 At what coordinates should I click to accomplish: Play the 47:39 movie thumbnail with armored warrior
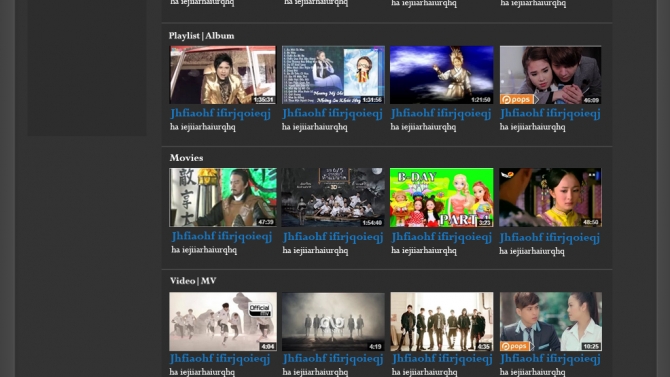coord(223,197)
